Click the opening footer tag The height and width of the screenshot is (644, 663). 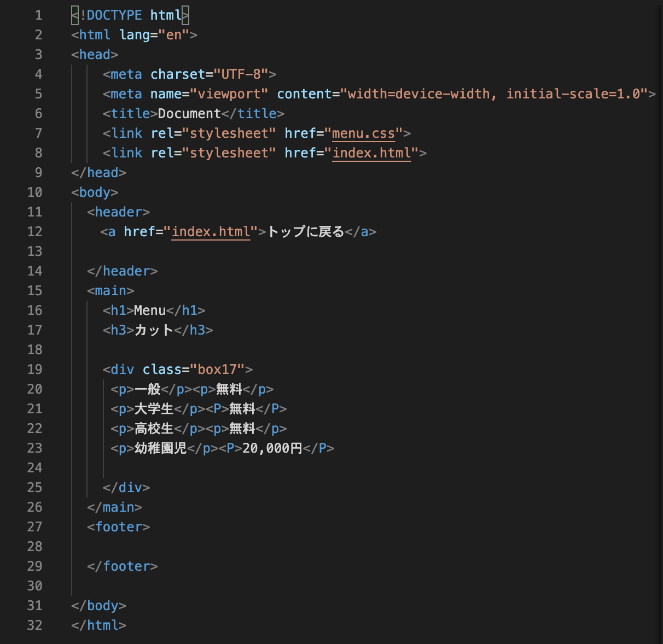pos(118,527)
